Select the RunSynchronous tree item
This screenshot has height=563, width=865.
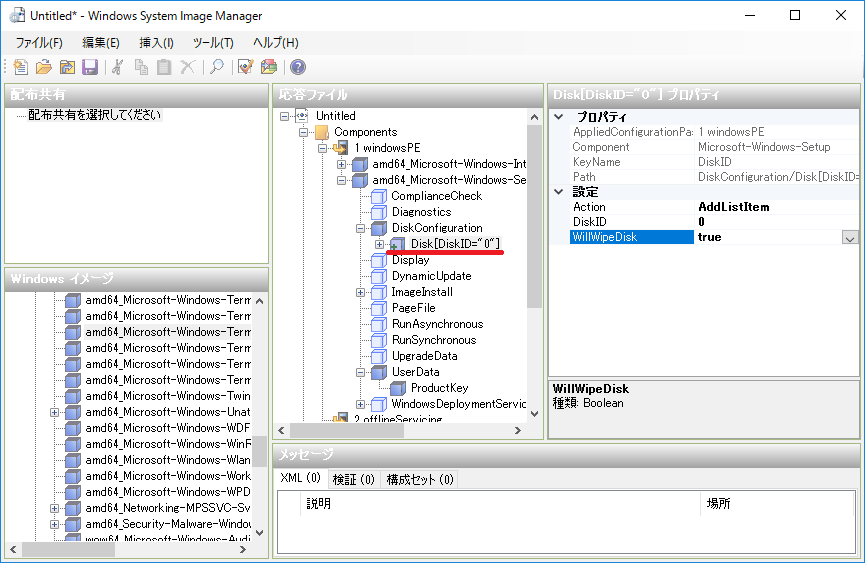pyautogui.click(x=434, y=340)
